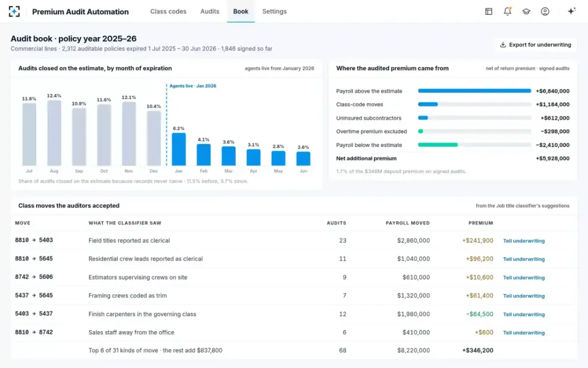Select the Apr bar labeled 3.1%
Image resolution: width=588 pixels, height=368 pixels.
(253, 158)
